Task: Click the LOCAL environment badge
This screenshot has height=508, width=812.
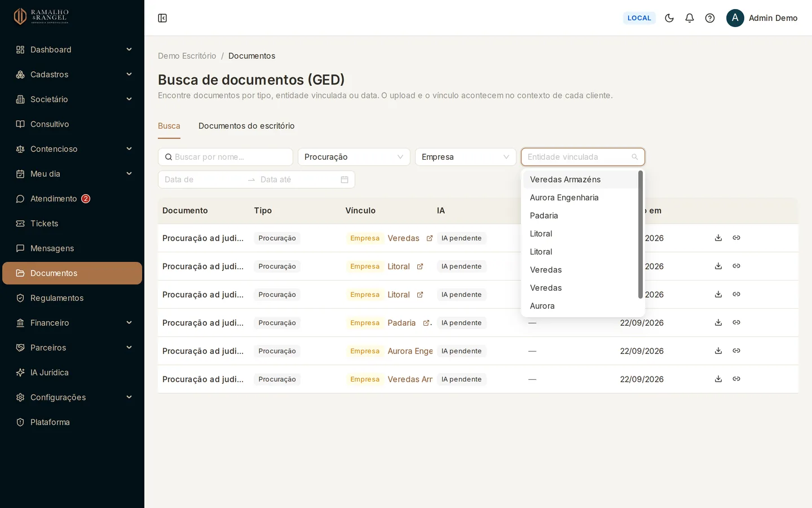Action: (639, 18)
